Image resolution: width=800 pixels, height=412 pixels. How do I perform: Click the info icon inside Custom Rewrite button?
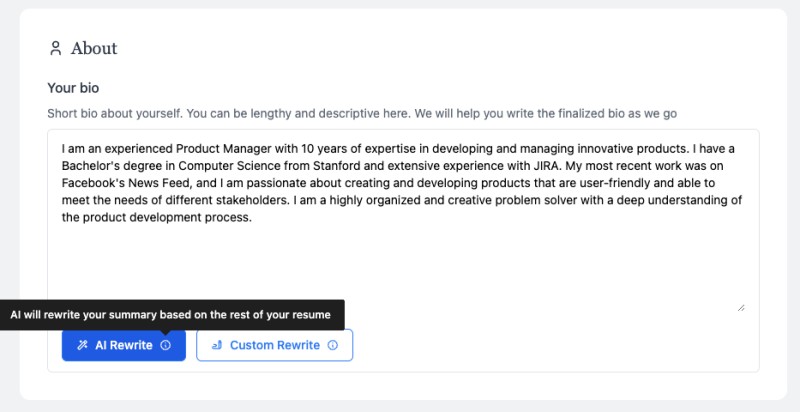click(333, 345)
